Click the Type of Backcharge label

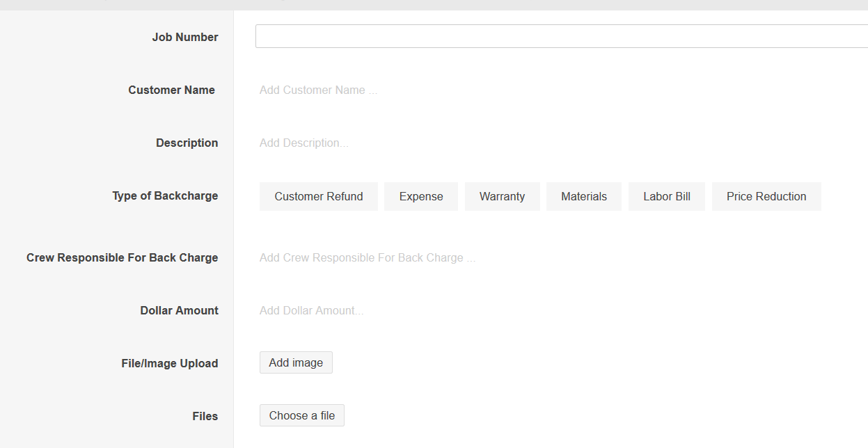165,196
